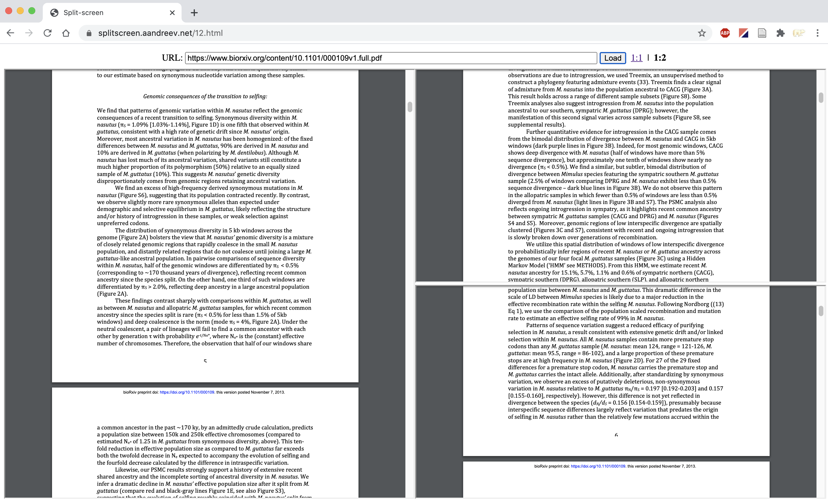Click the browser back arrow
The image size is (828, 504).
(10, 33)
